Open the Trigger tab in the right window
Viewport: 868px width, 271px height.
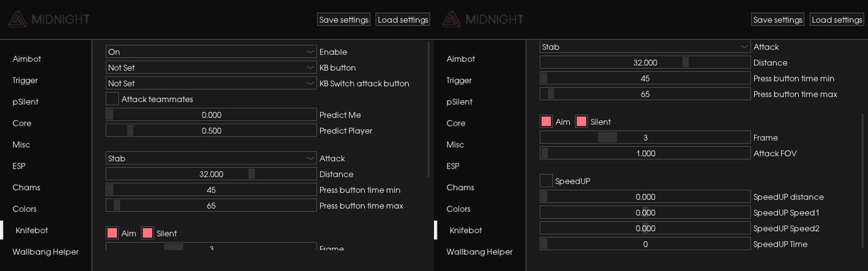pos(459,80)
